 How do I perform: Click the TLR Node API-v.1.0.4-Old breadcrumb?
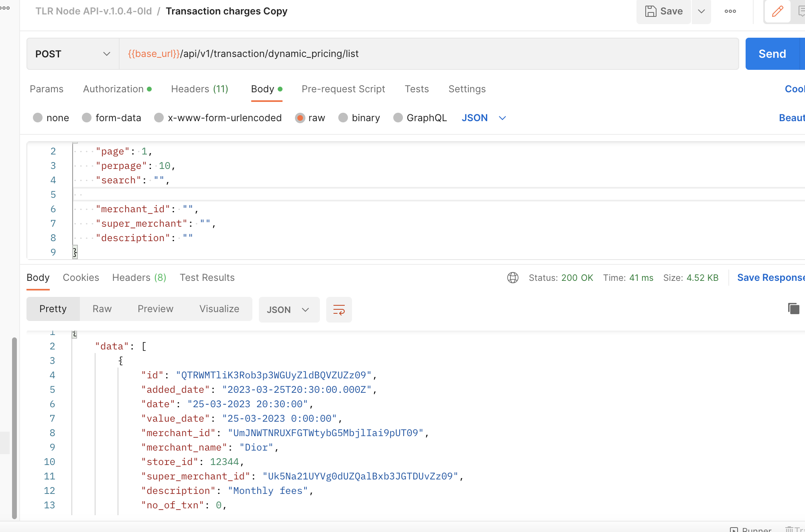tap(94, 11)
